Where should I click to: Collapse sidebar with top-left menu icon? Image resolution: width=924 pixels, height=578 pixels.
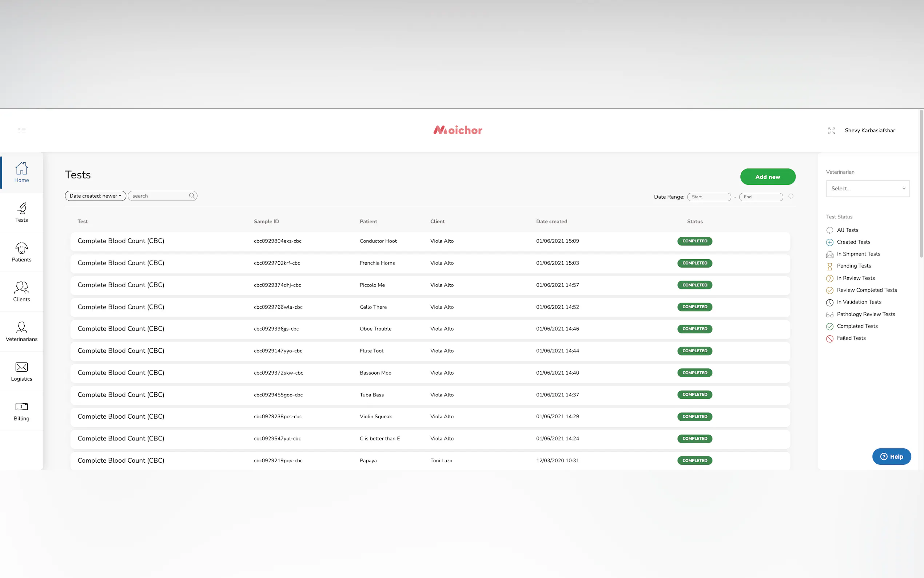tap(22, 130)
